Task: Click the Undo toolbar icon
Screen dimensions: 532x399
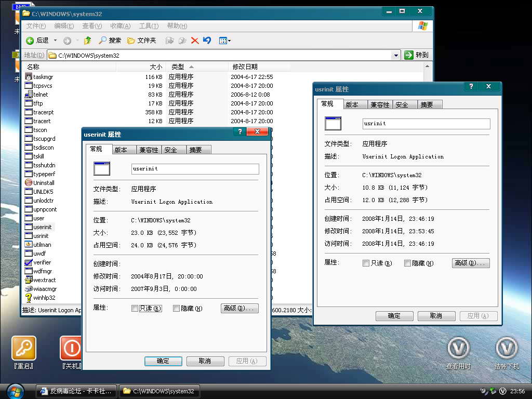Action: (x=207, y=41)
